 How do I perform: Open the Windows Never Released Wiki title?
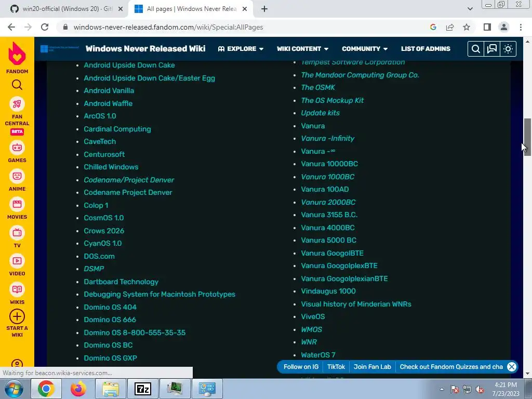(x=145, y=48)
